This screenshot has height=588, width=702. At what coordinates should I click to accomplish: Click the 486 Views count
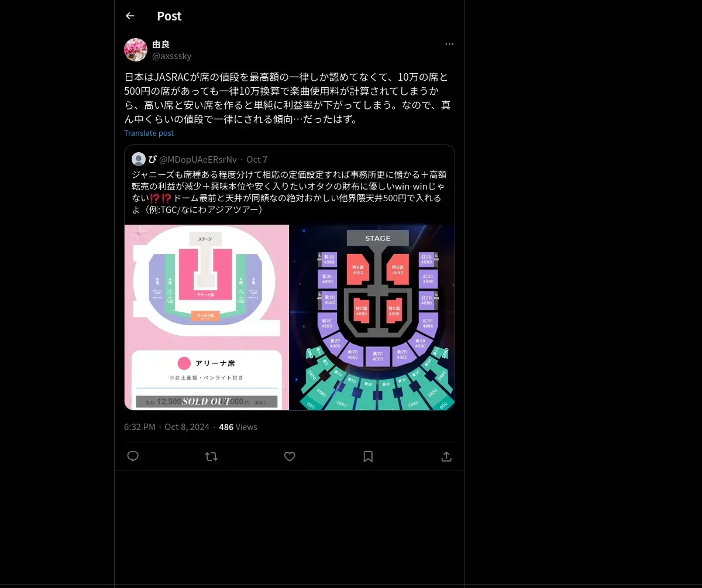click(x=238, y=427)
